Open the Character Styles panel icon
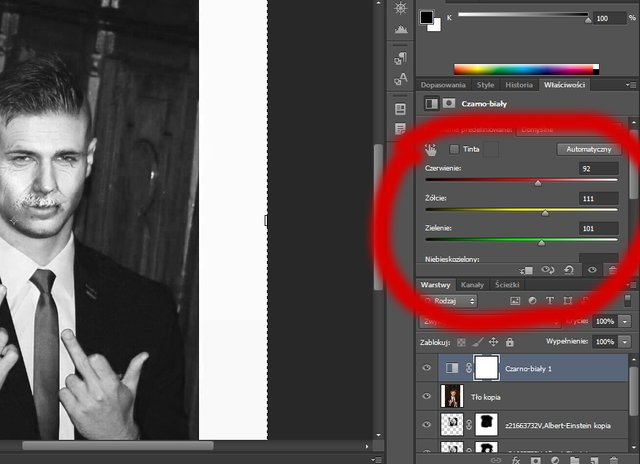The width and height of the screenshot is (640, 464). tap(401, 79)
